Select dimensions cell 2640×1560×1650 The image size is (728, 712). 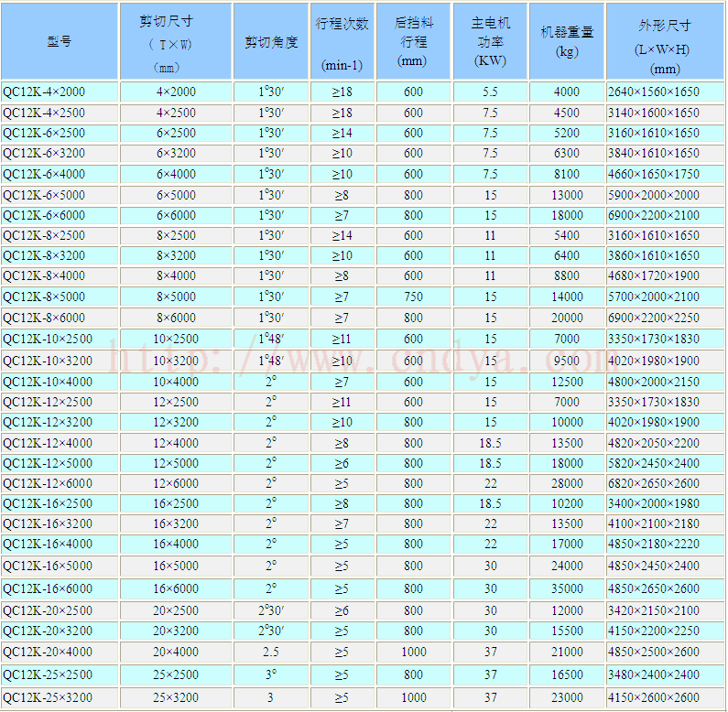pyautogui.click(x=653, y=92)
